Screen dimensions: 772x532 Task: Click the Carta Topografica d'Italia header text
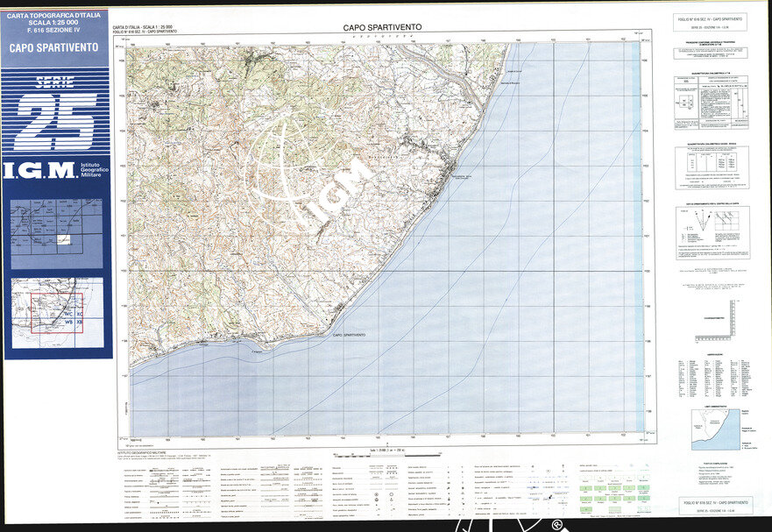(x=54, y=19)
